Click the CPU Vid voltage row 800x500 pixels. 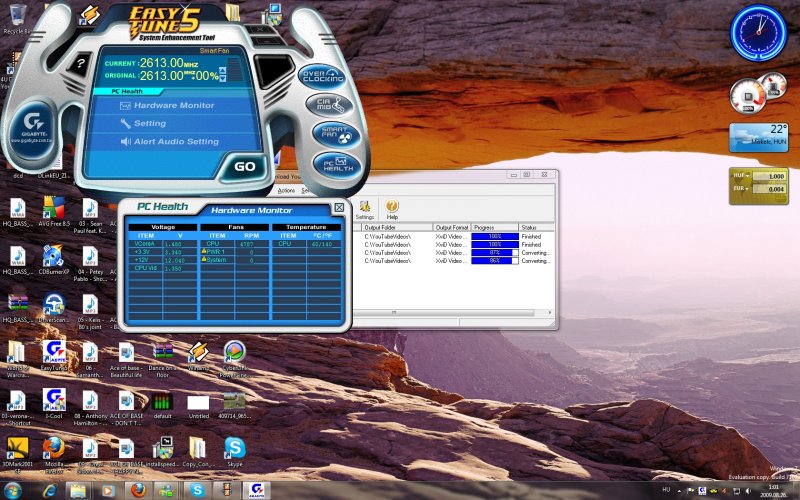click(162, 268)
